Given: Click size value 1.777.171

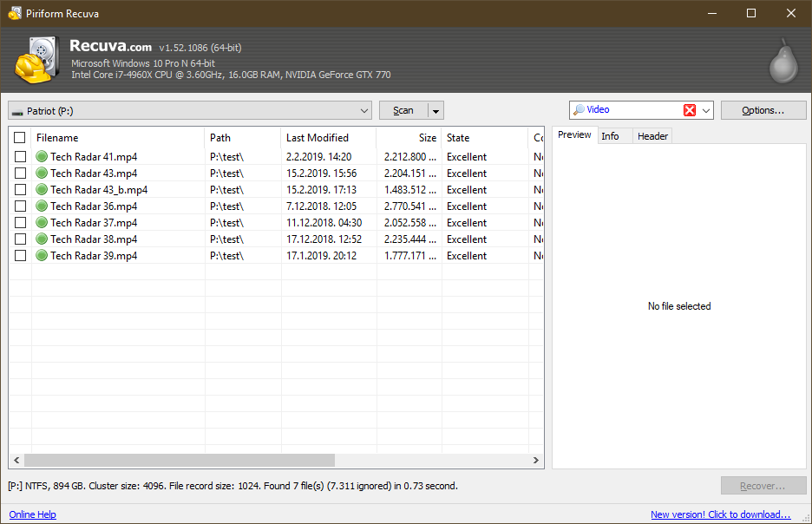Looking at the screenshot, I should click(x=409, y=256).
